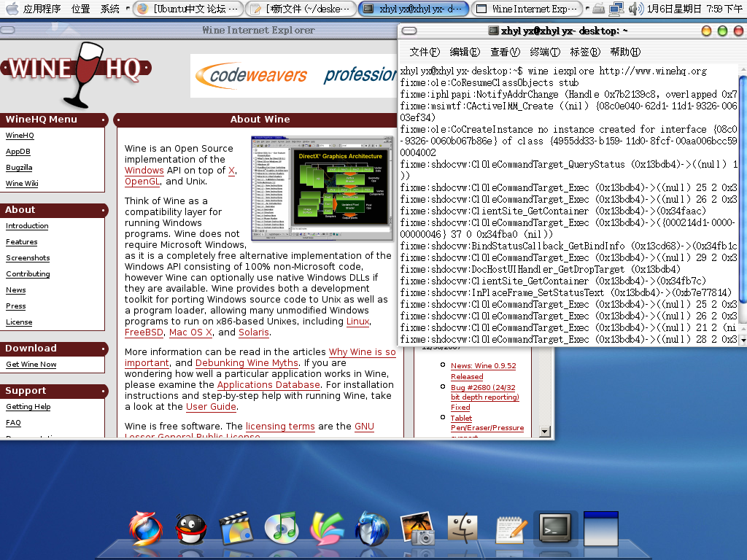Switch to xhylyx terminal taskbar button

(413, 9)
